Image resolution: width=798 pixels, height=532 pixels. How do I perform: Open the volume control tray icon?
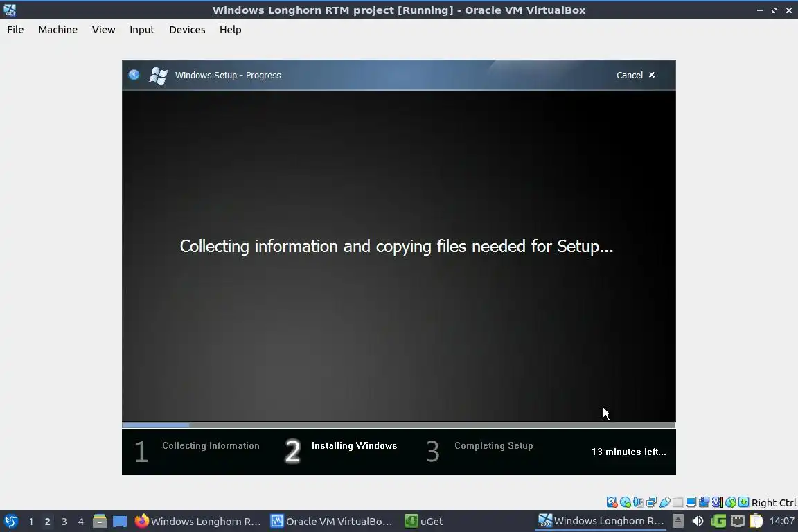[x=698, y=521]
